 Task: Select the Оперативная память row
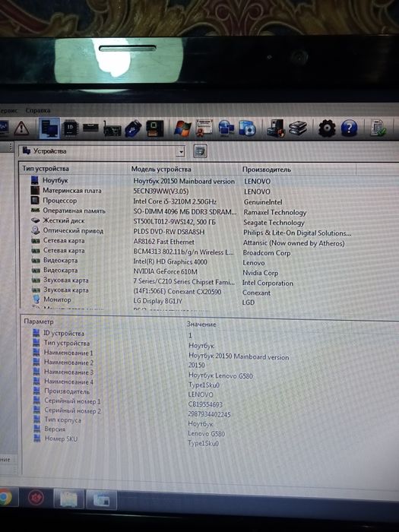(193, 211)
